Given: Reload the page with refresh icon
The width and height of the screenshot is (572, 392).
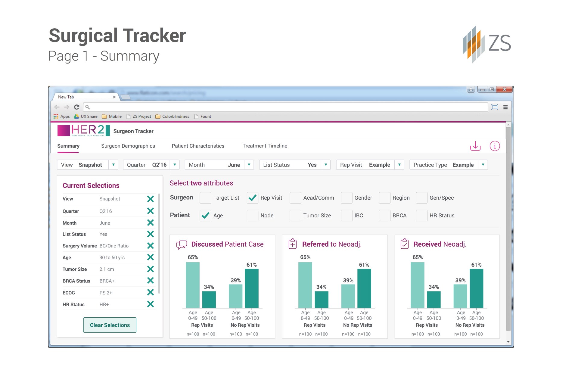Looking at the screenshot, I should (76, 107).
